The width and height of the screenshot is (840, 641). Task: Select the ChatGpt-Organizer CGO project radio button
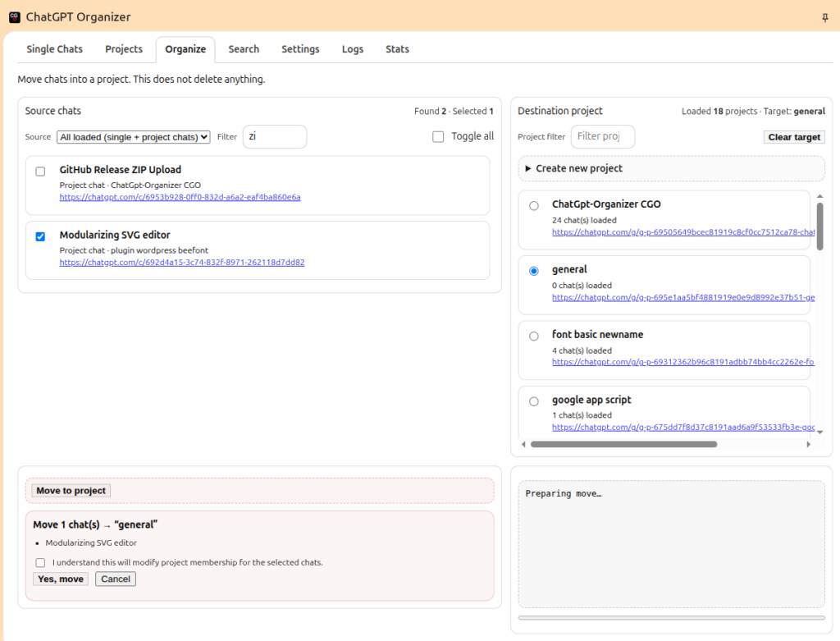click(x=534, y=205)
